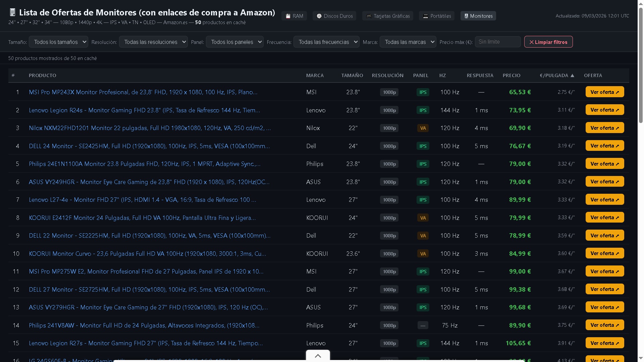
Task: Expand the Tamaño size dropdown
Action: tap(58, 42)
